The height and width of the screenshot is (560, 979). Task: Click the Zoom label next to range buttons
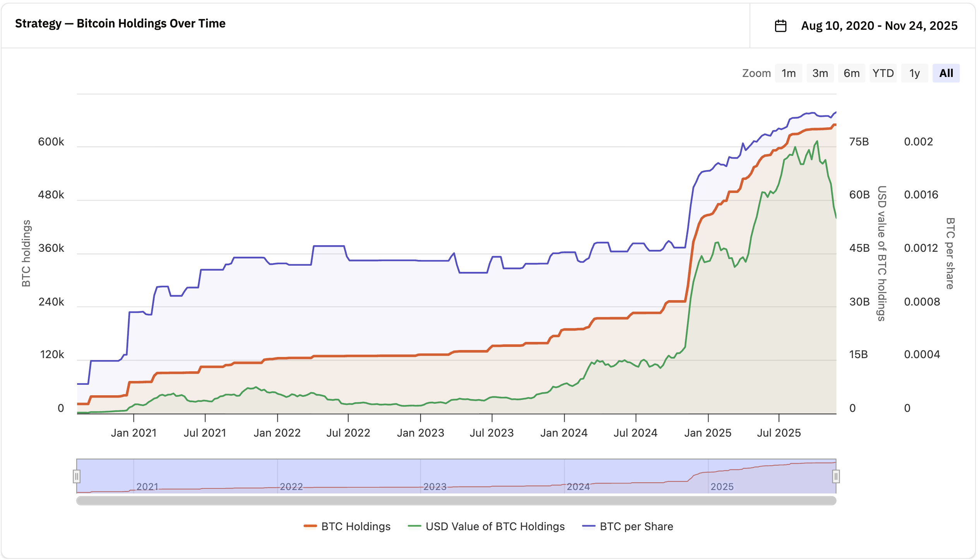coord(756,73)
